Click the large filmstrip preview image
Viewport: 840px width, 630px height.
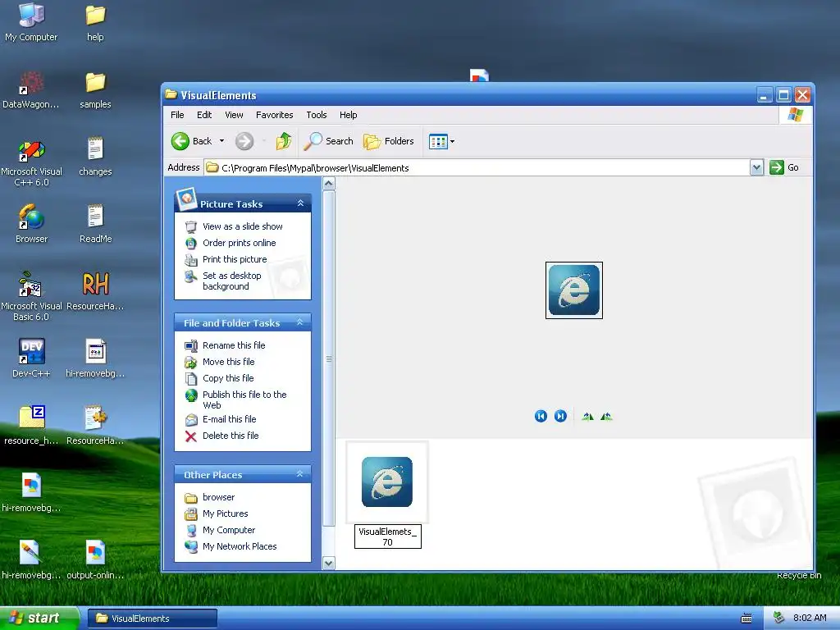click(x=573, y=290)
